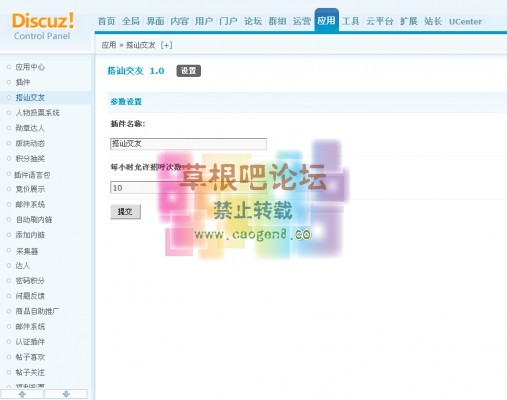Open 插件语言包 in the sidebar
Screen dimensions: 507x400
click(32, 175)
